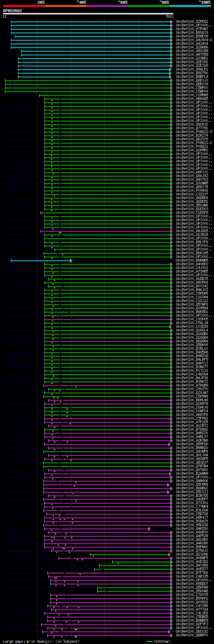
Task: Click the red 20% identity legend segment
Action: pos(24,6)
